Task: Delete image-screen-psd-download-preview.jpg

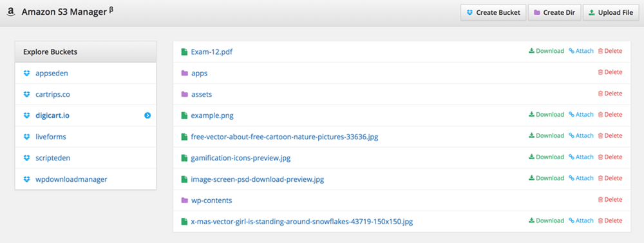Action: coord(610,178)
